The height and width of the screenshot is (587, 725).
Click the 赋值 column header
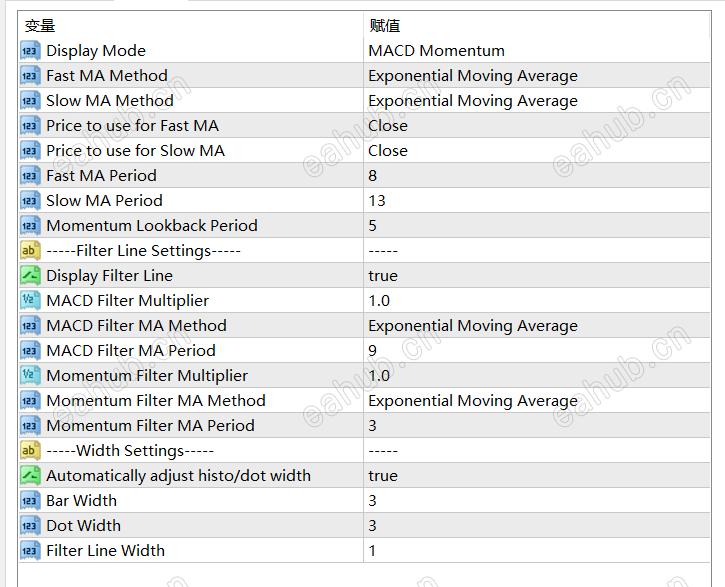click(x=385, y=26)
